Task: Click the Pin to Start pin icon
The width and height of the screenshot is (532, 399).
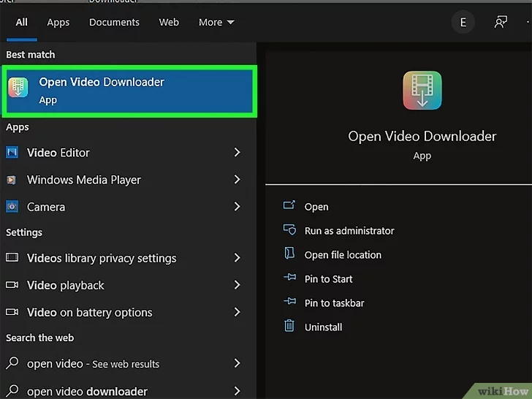Action: pyautogui.click(x=289, y=278)
